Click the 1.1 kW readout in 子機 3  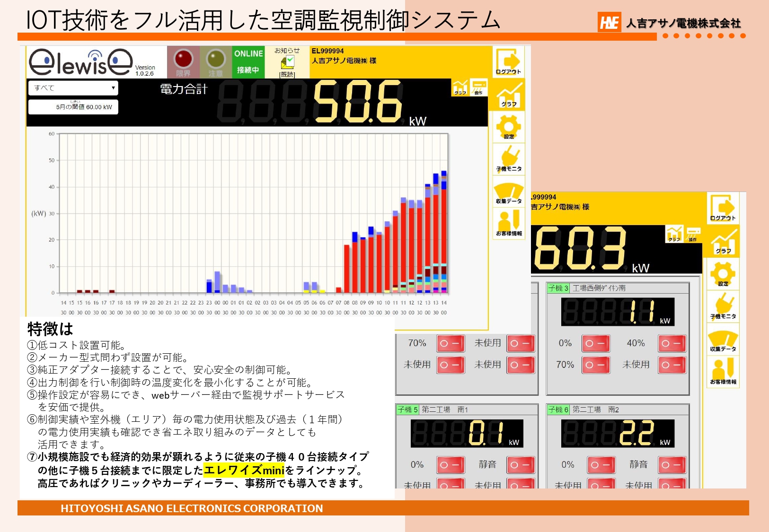[618, 312]
